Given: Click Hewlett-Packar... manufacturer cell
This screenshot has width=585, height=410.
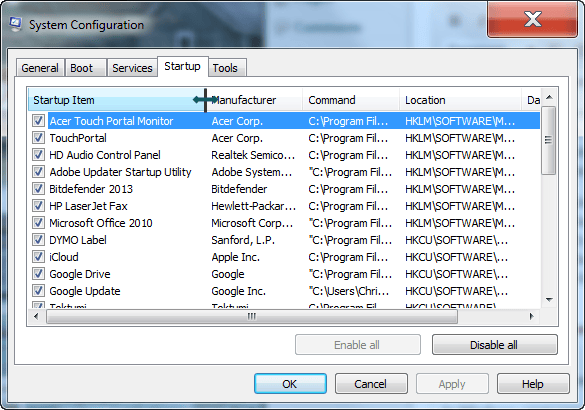Looking at the screenshot, I should 253,206.
